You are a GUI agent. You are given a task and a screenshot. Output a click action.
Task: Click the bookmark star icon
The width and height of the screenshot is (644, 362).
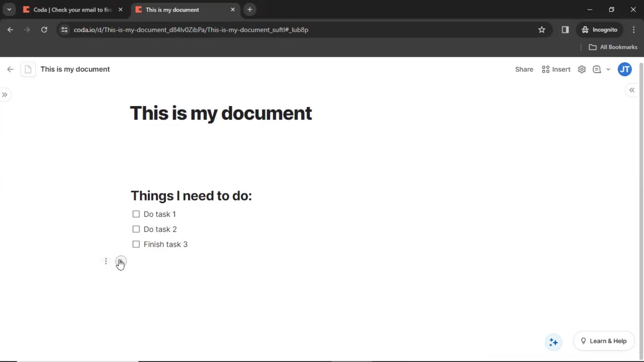[x=542, y=29]
